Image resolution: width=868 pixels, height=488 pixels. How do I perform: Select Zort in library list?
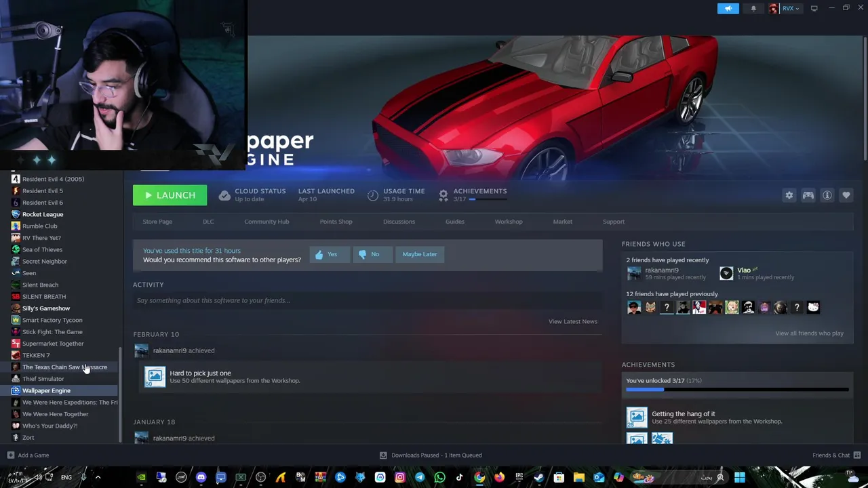coord(28,438)
